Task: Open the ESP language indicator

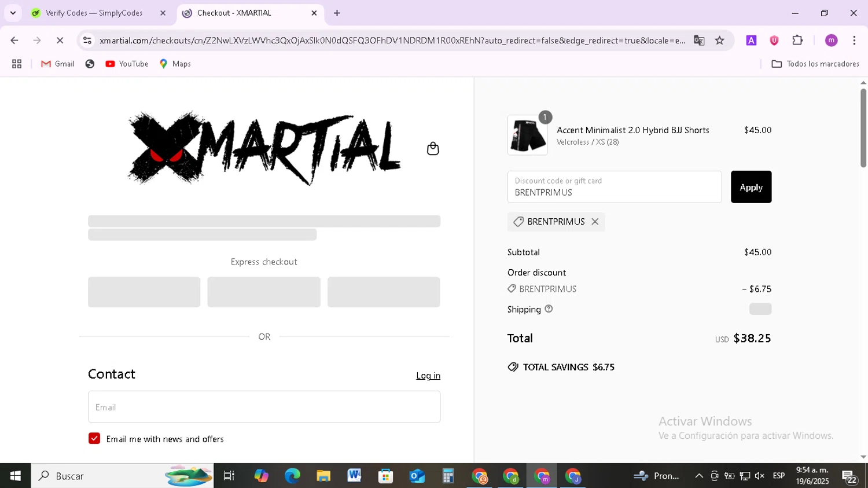Action: coord(779,476)
